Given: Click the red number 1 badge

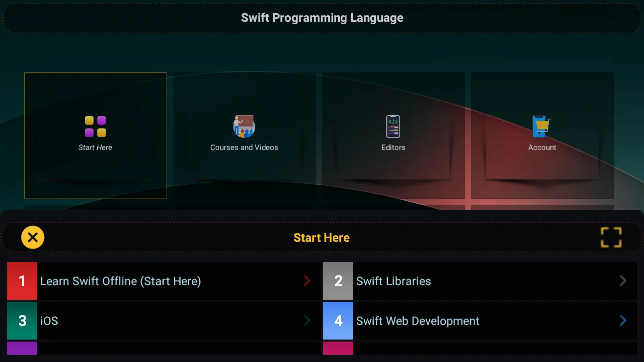Looking at the screenshot, I should pos(22,281).
